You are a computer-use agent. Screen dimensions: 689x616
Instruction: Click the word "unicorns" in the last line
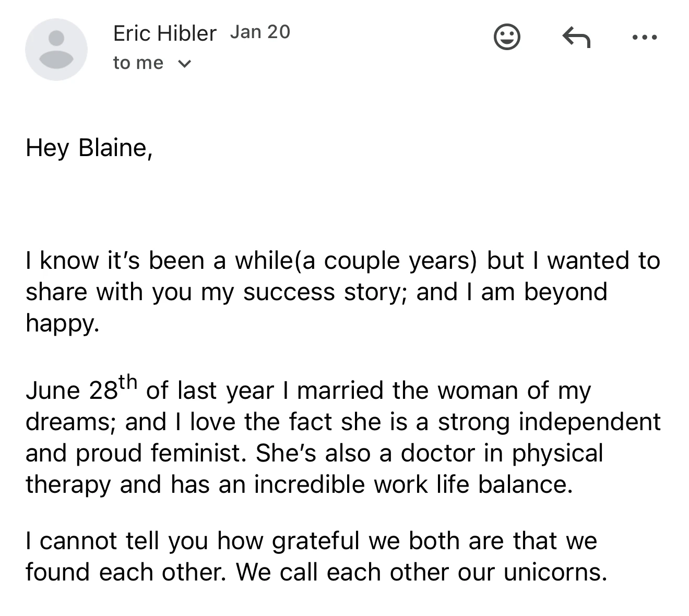555,572
